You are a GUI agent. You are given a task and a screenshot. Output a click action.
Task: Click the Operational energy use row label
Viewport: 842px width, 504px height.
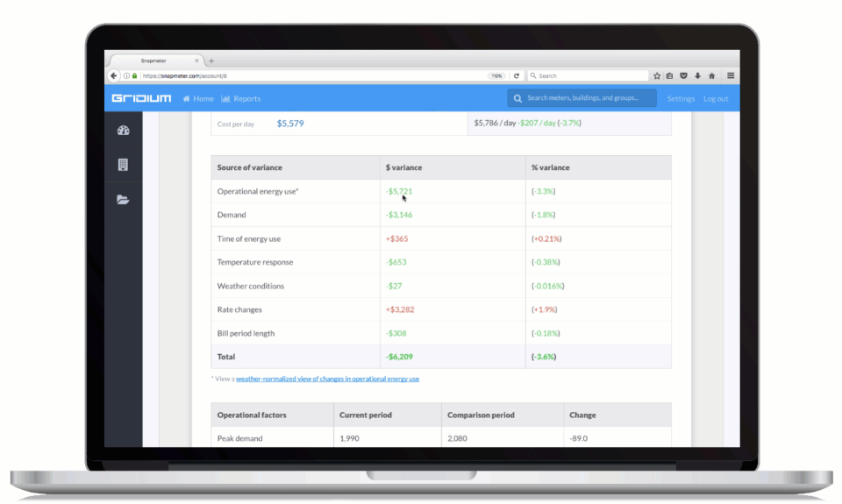tap(258, 191)
